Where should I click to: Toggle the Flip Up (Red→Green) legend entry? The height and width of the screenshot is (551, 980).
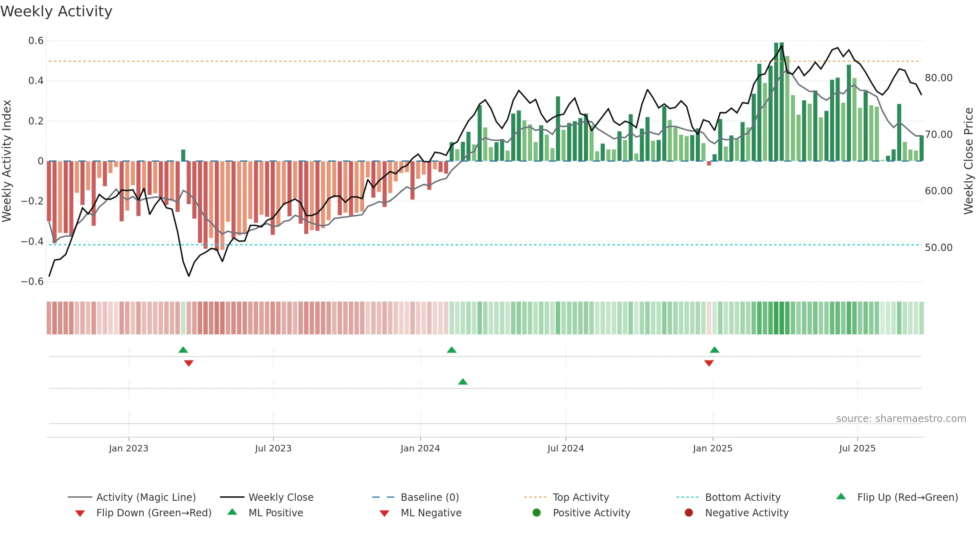click(x=897, y=497)
